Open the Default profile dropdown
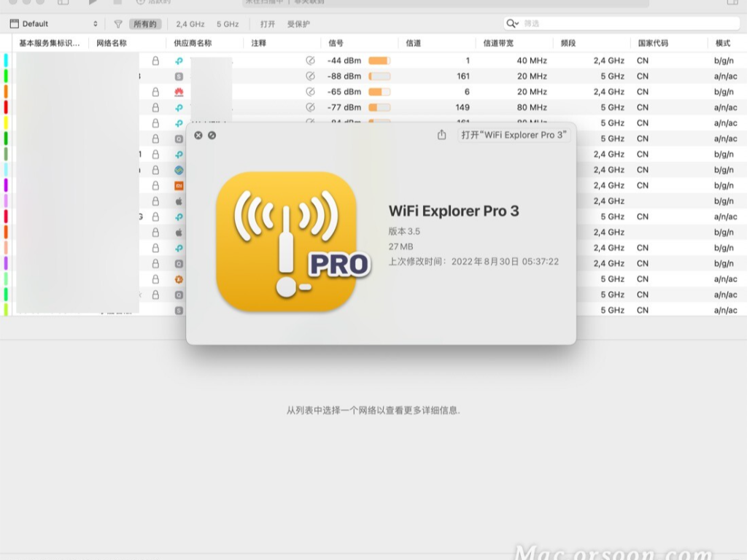This screenshot has width=747, height=560. pyautogui.click(x=54, y=24)
